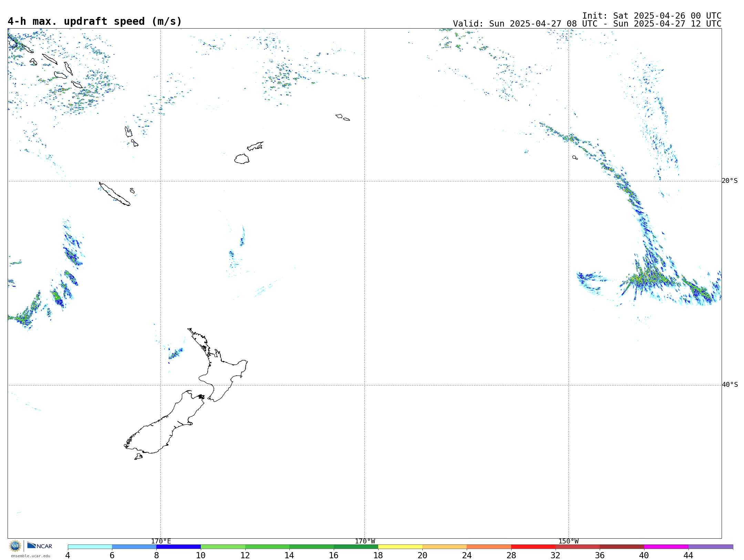The image size is (744, 560).
Task: Click the colorbar tick label 18
Action: pyautogui.click(x=378, y=556)
